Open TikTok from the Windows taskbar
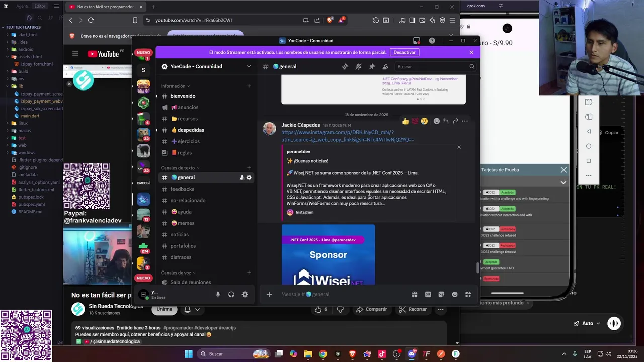The height and width of the screenshot is (362, 644). tap(382, 354)
